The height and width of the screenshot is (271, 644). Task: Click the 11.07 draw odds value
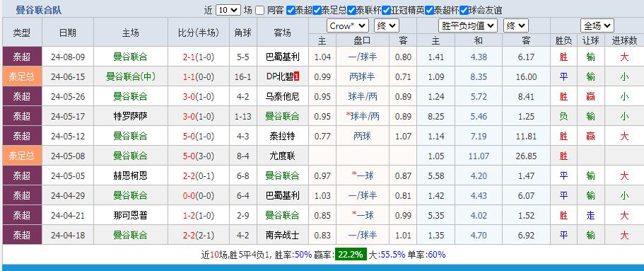(x=479, y=156)
